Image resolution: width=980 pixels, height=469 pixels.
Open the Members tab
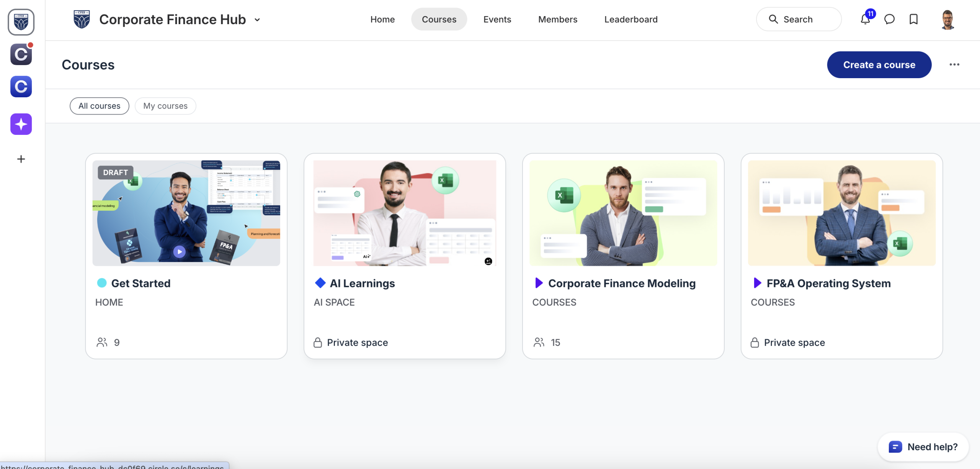557,19
